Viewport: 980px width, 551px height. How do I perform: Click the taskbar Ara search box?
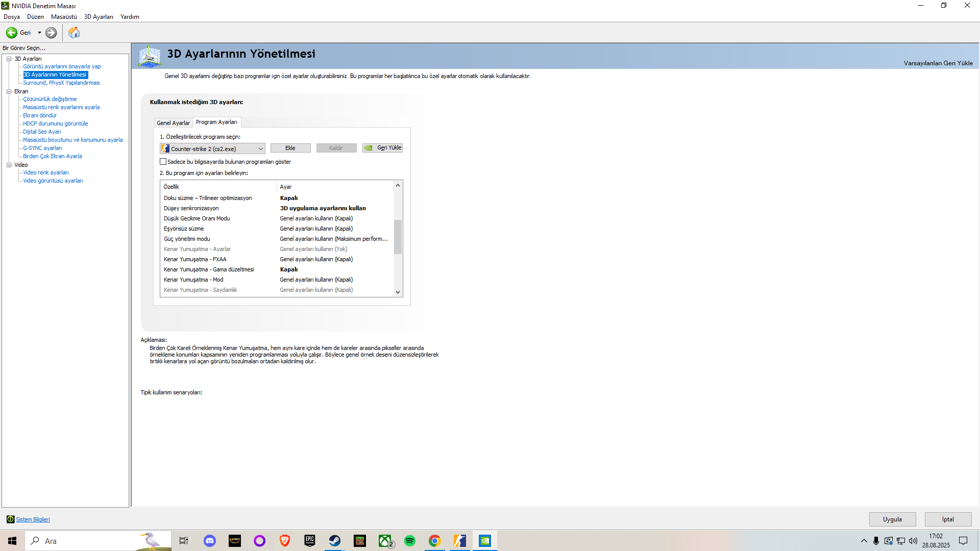pos(98,541)
